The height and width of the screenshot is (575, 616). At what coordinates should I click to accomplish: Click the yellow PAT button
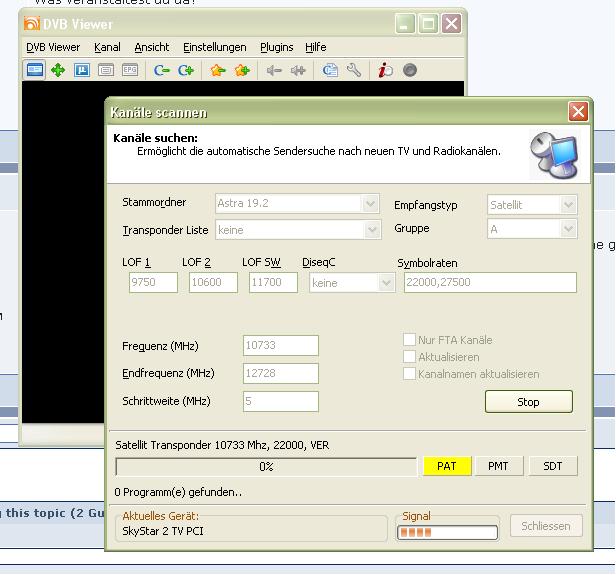pos(446,466)
